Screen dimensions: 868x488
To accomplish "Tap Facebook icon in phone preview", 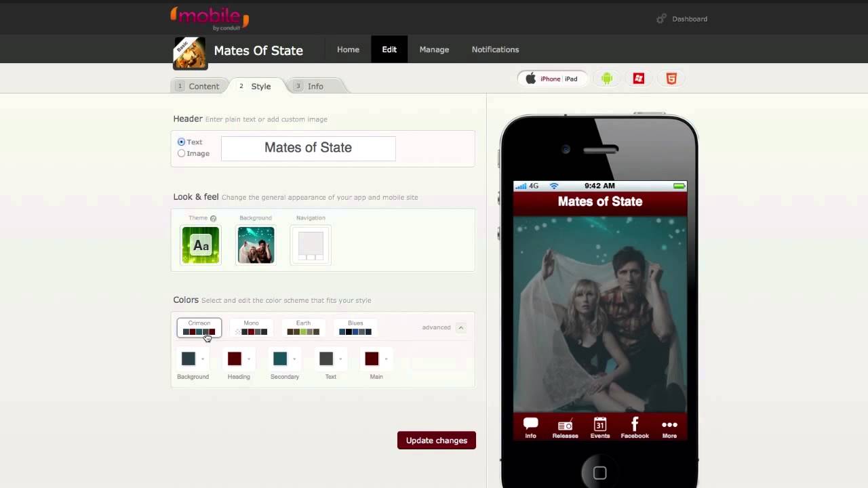I will coord(635,428).
